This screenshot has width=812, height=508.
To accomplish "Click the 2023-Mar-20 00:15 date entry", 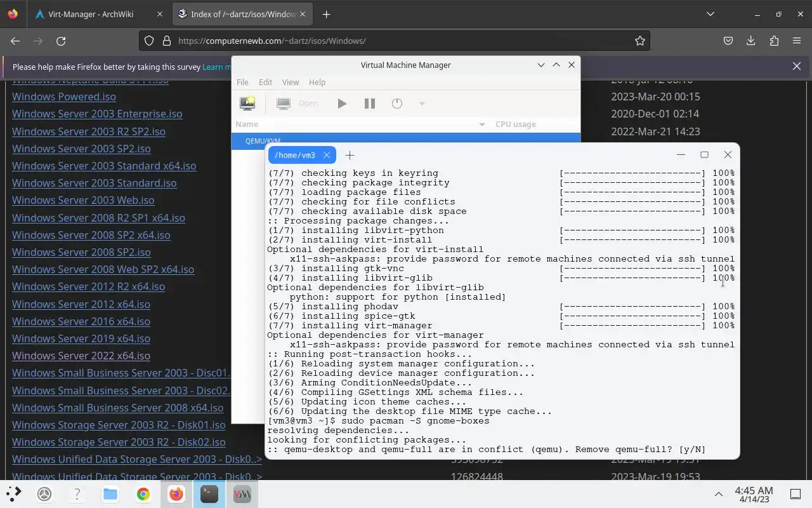I will [655, 97].
